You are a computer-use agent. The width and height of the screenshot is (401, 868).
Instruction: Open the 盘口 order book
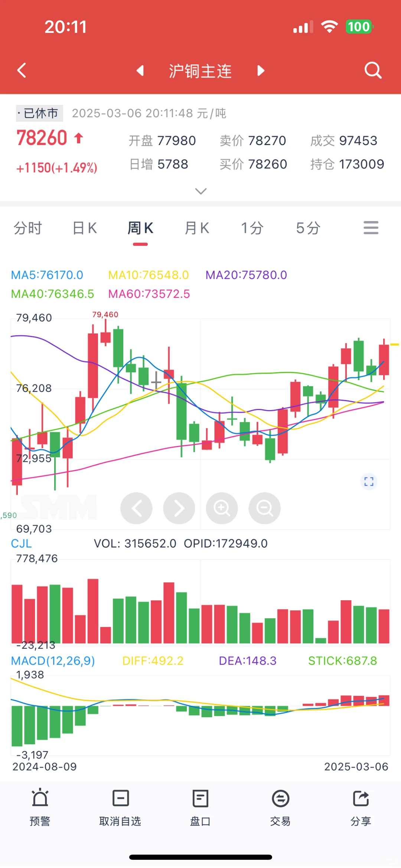tap(200, 807)
